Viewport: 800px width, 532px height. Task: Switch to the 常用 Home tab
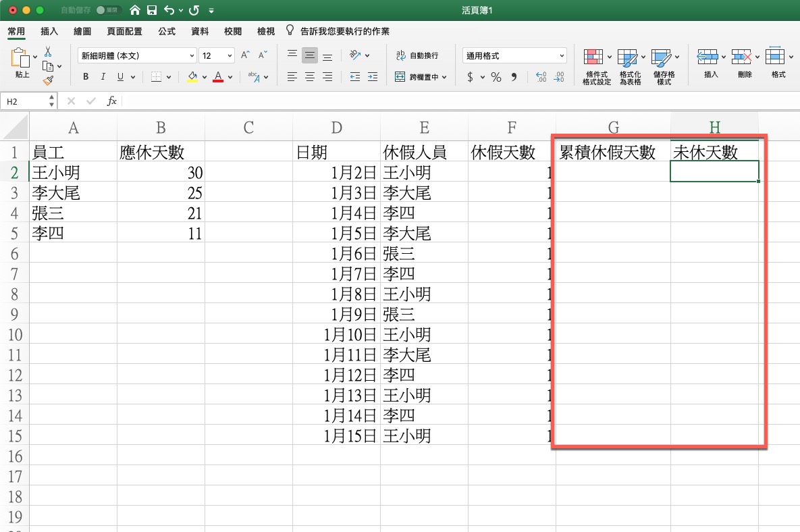click(16, 31)
